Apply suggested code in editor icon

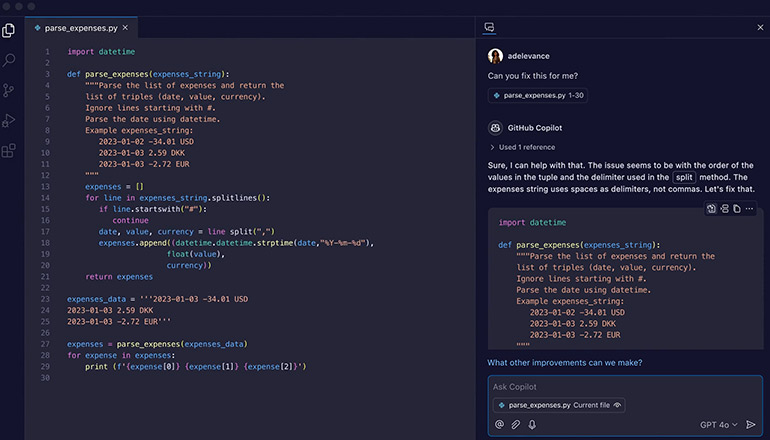(x=711, y=208)
